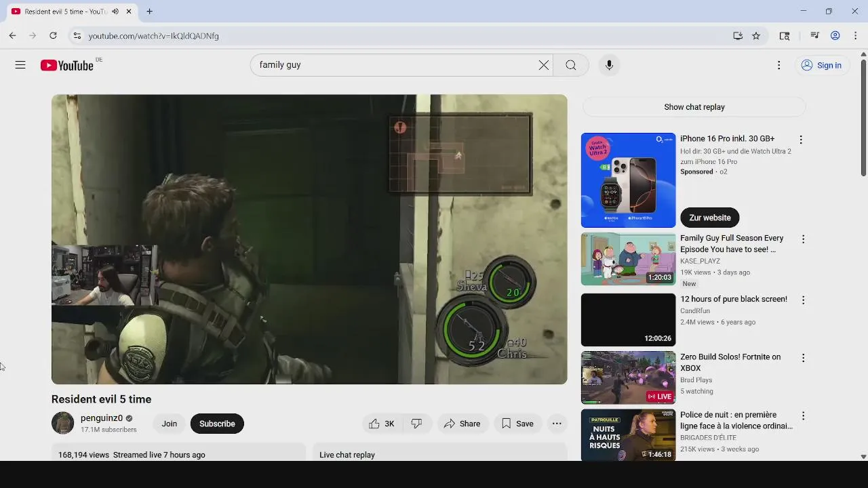Join penguinz0 channel membership
The image size is (868, 488).
tap(170, 424)
